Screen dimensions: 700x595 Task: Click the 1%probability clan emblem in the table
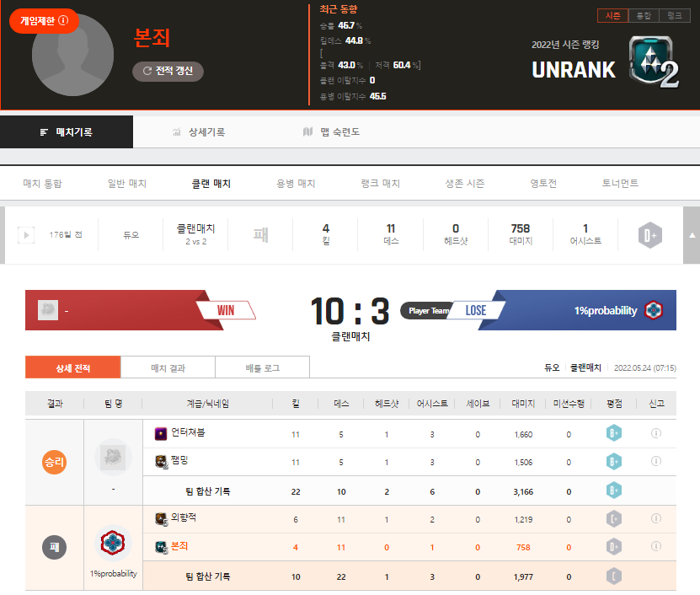coord(113,544)
